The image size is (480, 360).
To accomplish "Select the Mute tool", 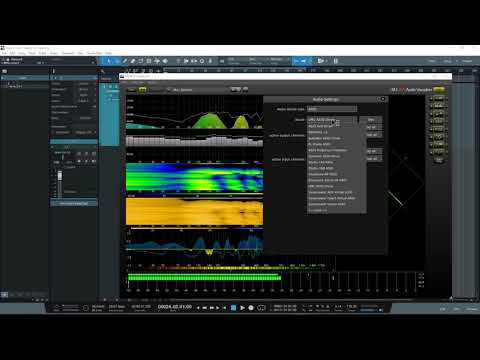I will click(149, 61).
